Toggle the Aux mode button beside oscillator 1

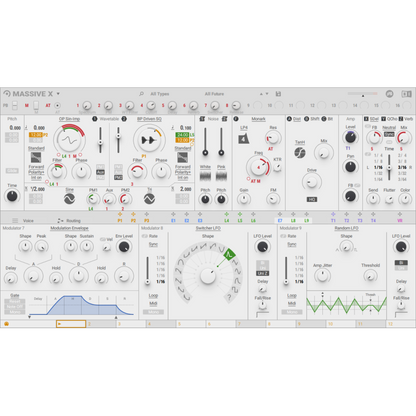100,172
